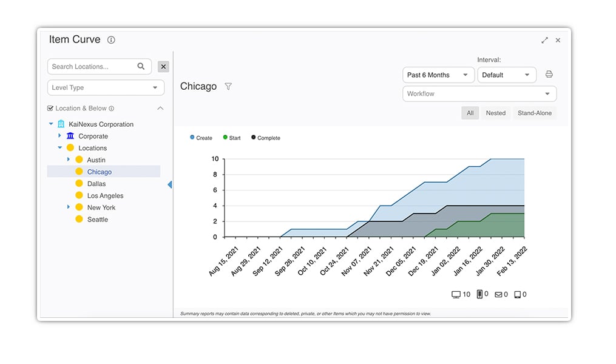Screen dimensions: 616x364
Task: Click in the Search Locations field
Action: coord(93,66)
